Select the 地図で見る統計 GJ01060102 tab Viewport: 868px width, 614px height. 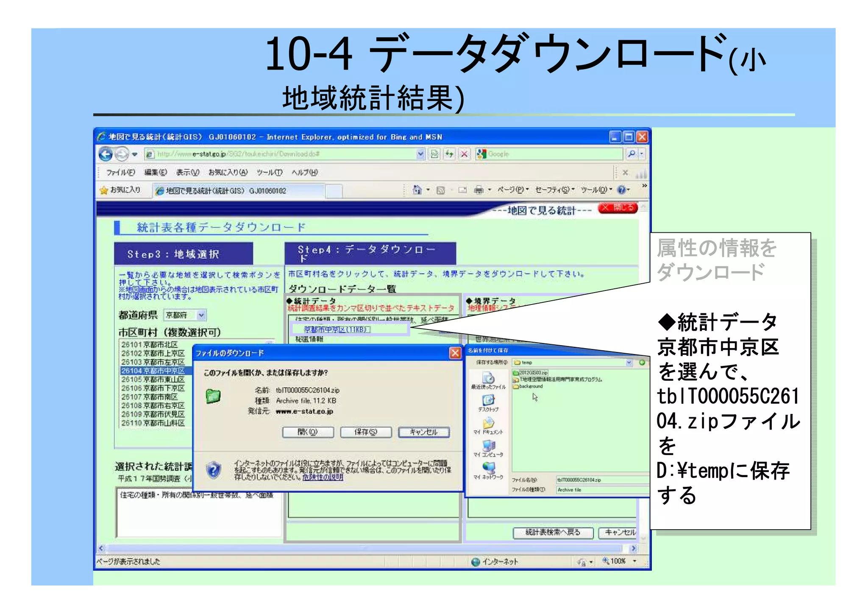[239, 191]
